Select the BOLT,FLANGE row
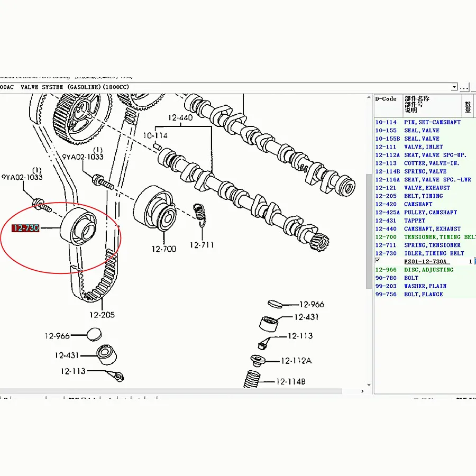This screenshot has height=476, width=476. (425, 295)
